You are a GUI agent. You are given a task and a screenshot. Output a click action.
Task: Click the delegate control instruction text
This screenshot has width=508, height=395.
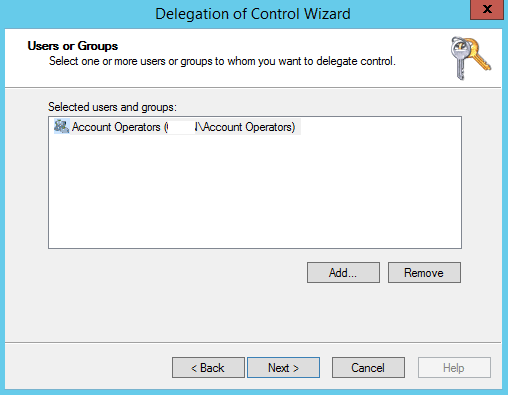[x=222, y=61]
